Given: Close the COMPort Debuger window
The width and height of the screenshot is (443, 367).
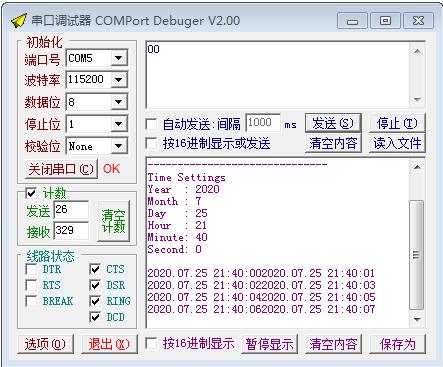Looking at the screenshot, I should tap(418, 21).
